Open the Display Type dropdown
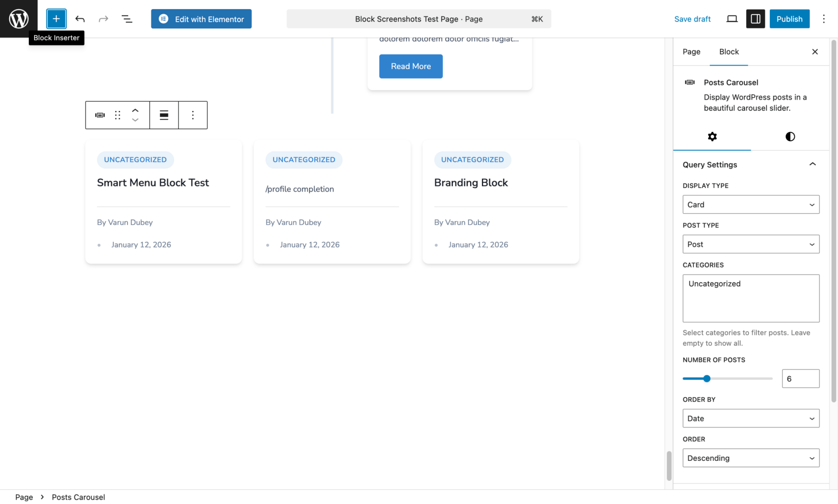Screen dimensions: 838x504 [x=751, y=205]
